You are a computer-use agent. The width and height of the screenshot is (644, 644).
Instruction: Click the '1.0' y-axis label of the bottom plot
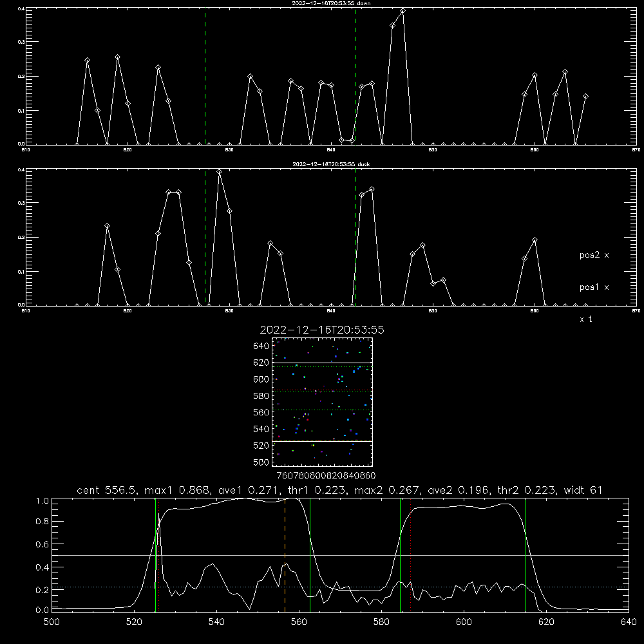tap(43, 500)
